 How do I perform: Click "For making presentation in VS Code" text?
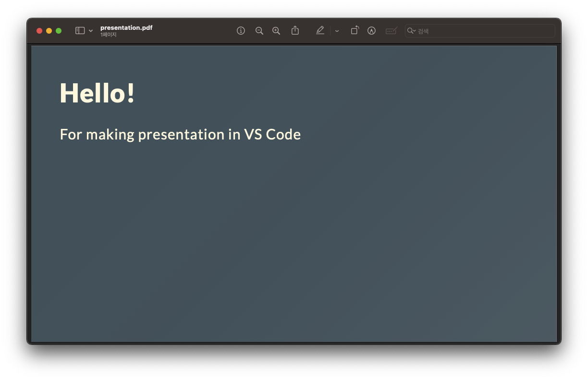pos(180,134)
